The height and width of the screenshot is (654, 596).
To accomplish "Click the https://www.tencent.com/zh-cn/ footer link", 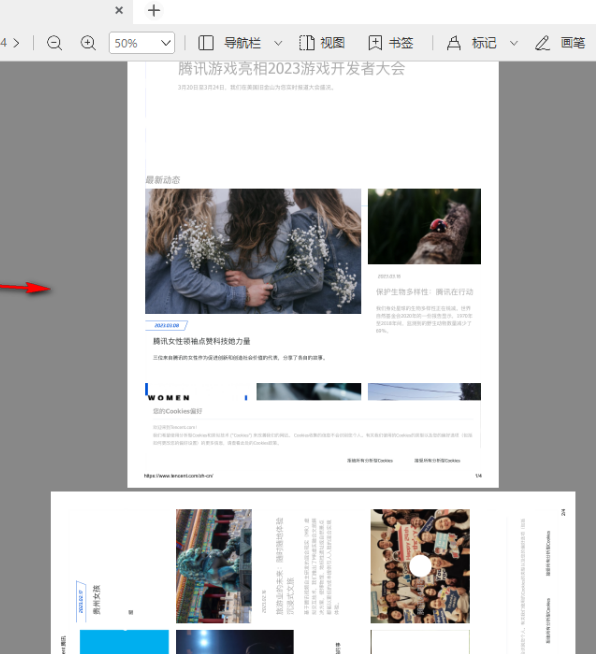I will point(179,475).
